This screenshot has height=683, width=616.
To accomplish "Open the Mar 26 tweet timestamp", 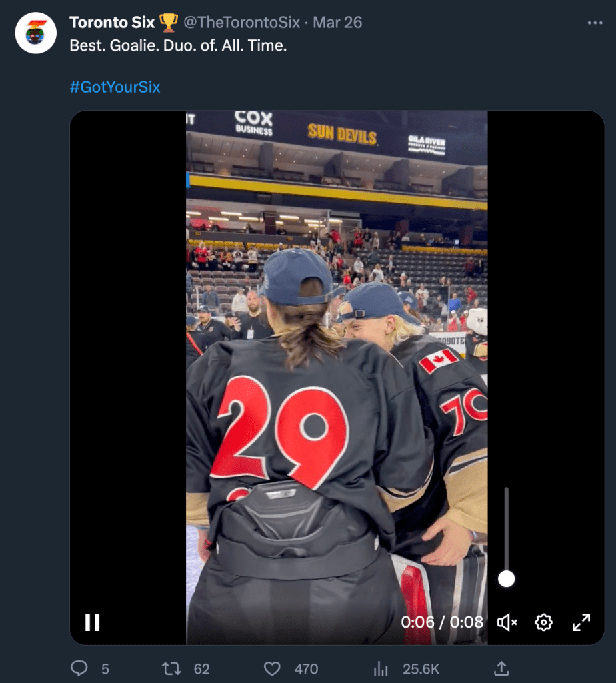I will [337, 23].
